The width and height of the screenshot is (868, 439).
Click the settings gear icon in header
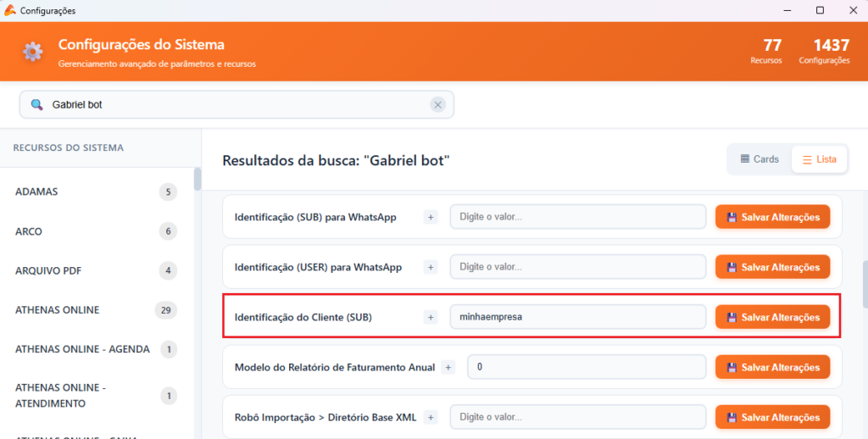[x=33, y=52]
